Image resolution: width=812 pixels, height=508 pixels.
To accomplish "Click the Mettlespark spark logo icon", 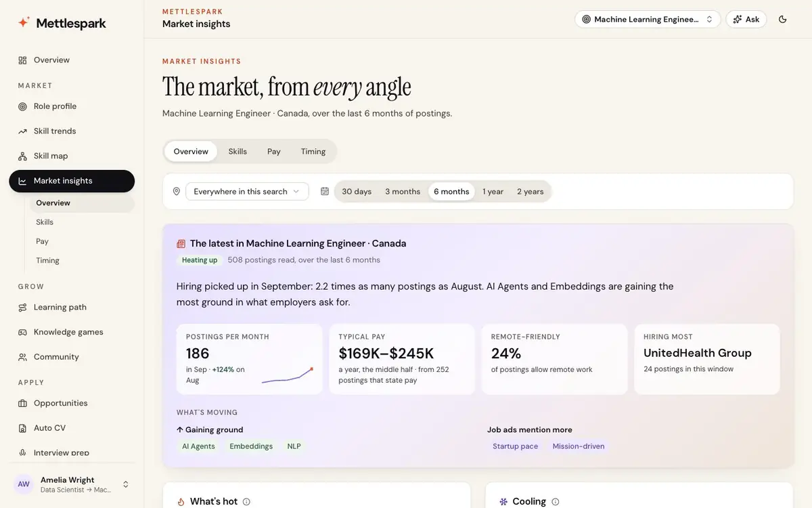I will pyautogui.click(x=24, y=22).
